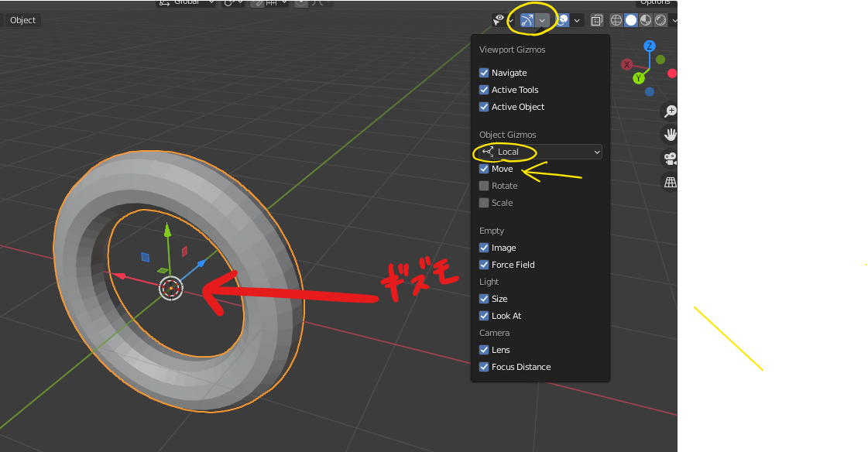This screenshot has height=452, width=868.
Task: Click the blue Z arrow of move gizmo
Action: 201,264
